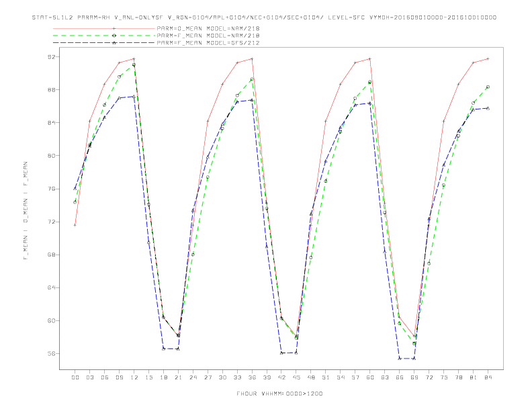Click red observed plus data point at hour 84
The width and height of the screenshot is (532, 411).
coord(488,59)
